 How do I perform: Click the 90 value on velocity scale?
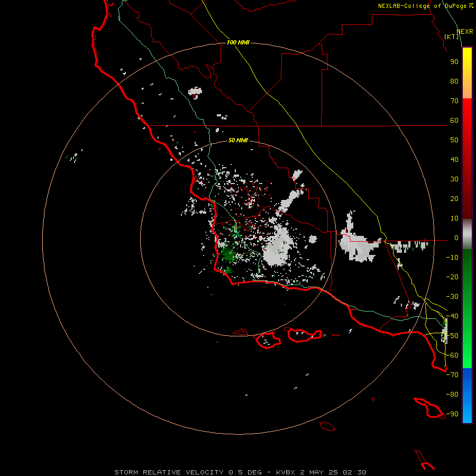pyautogui.click(x=454, y=62)
